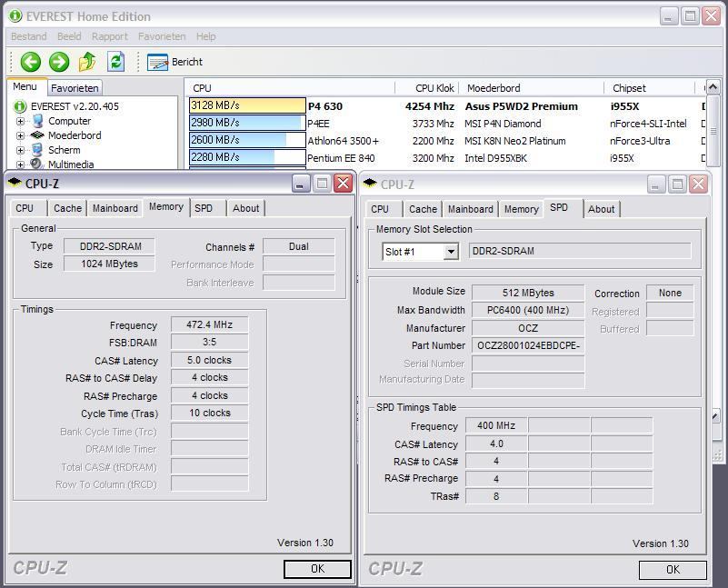Click OK in the right CPU-Z window
728x588 pixels.
(673, 570)
